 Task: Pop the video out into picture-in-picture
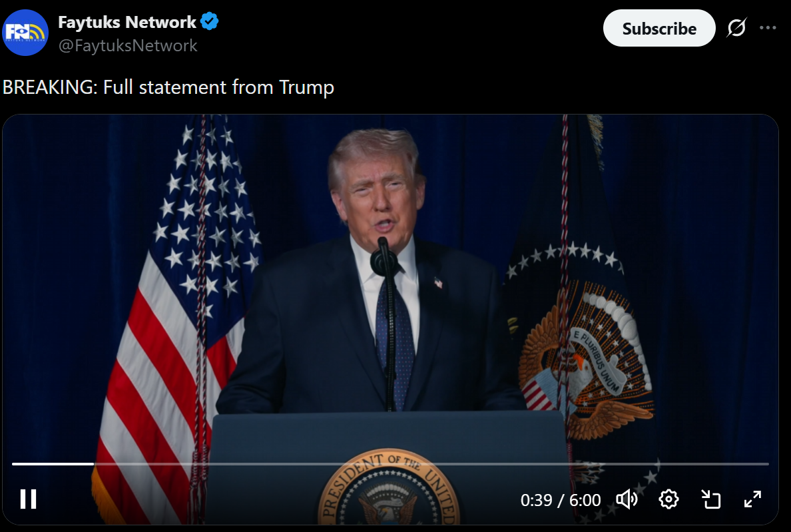pos(711,499)
